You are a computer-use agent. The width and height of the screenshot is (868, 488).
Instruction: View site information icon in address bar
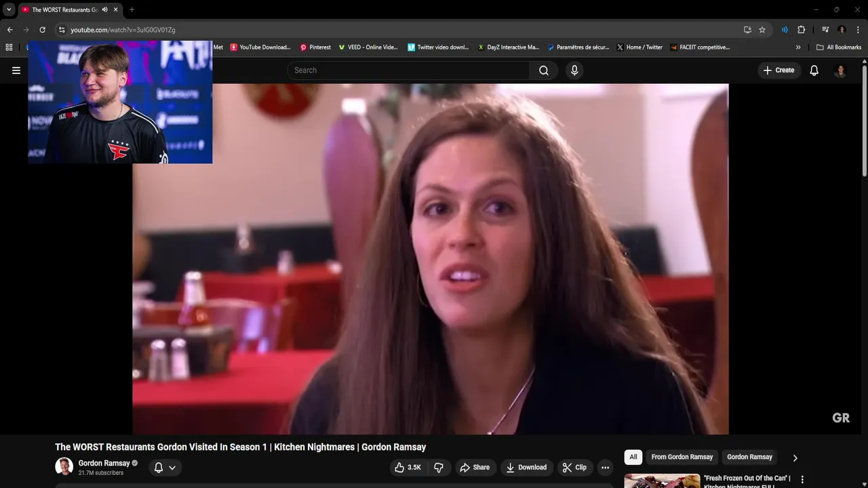click(x=62, y=30)
